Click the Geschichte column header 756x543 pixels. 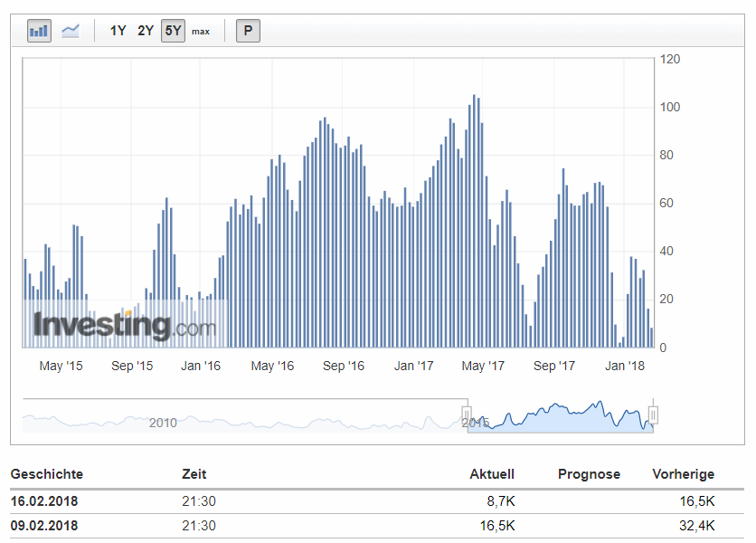[47, 474]
